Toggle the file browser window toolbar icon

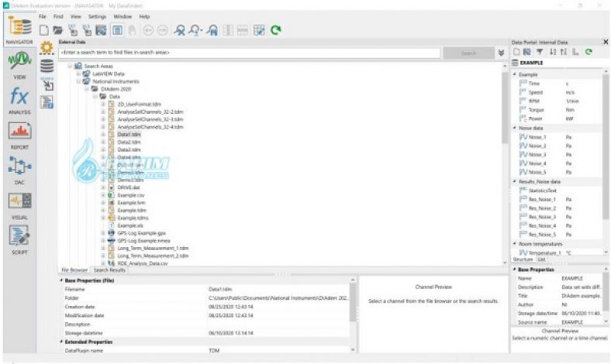click(x=117, y=30)
